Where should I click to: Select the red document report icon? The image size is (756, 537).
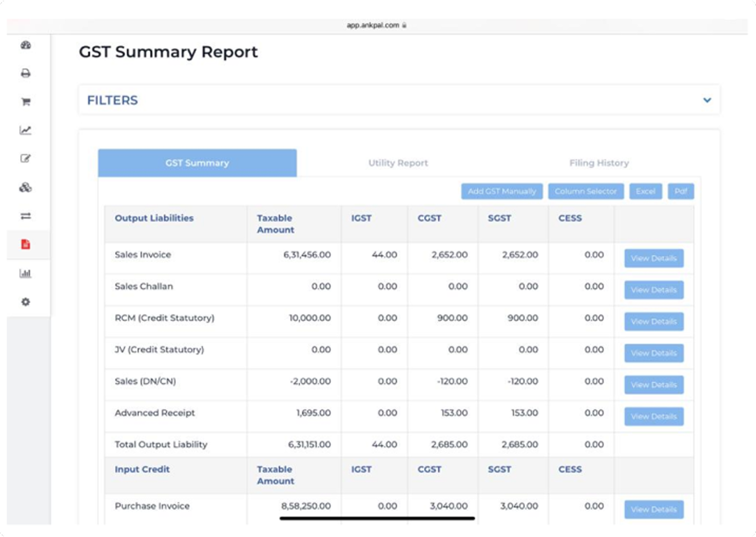[x=26, y=244]
